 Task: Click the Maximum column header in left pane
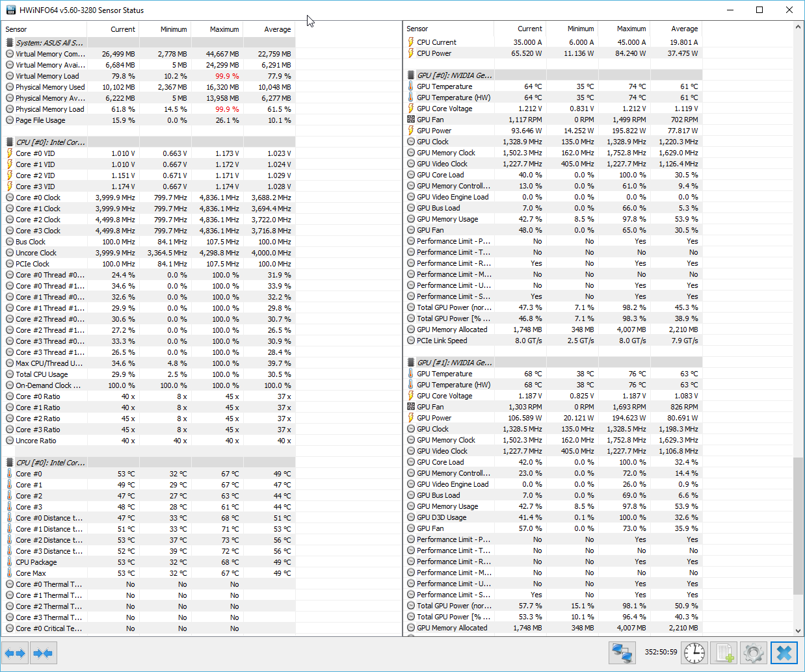click(x=224, y=29)
